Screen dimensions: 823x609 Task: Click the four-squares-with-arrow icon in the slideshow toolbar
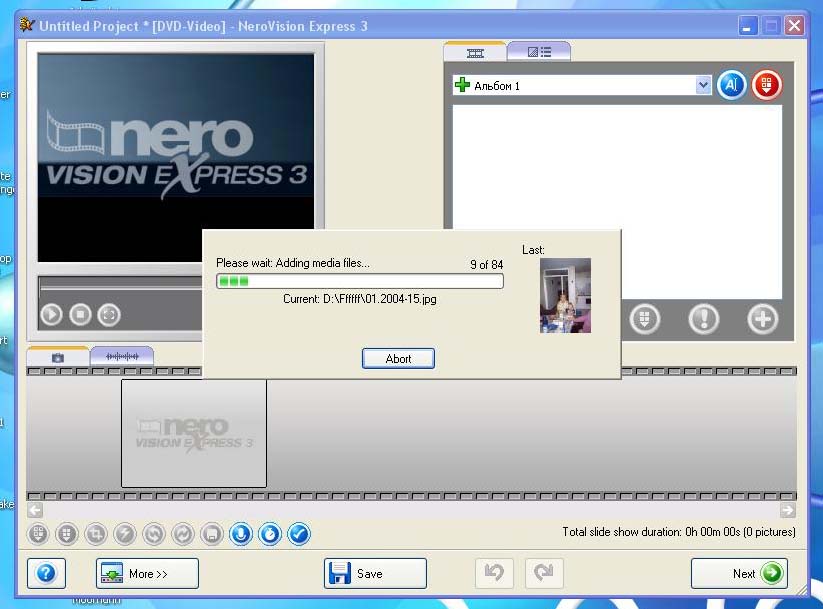pyautogui.click(x=38, y=534)
